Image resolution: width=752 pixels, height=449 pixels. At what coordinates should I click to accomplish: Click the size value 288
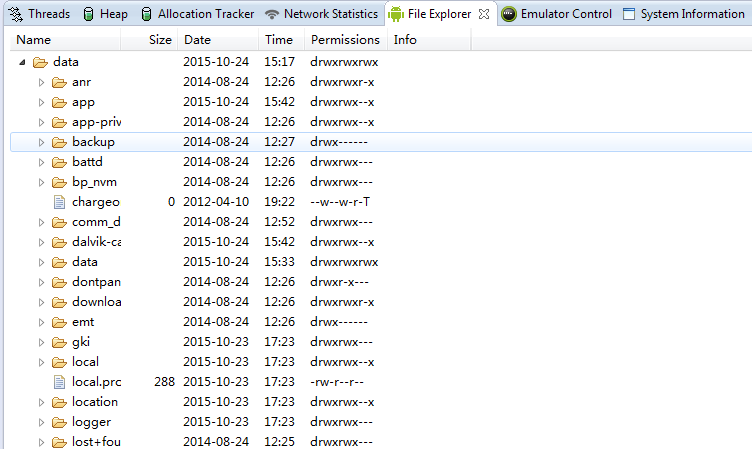tap(164, 382)
